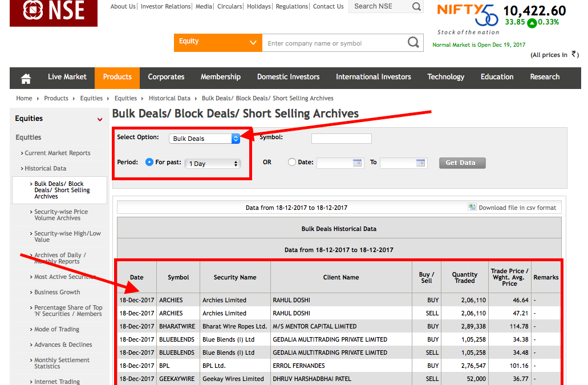Open Business Growth in sidebar

[57, 292]
